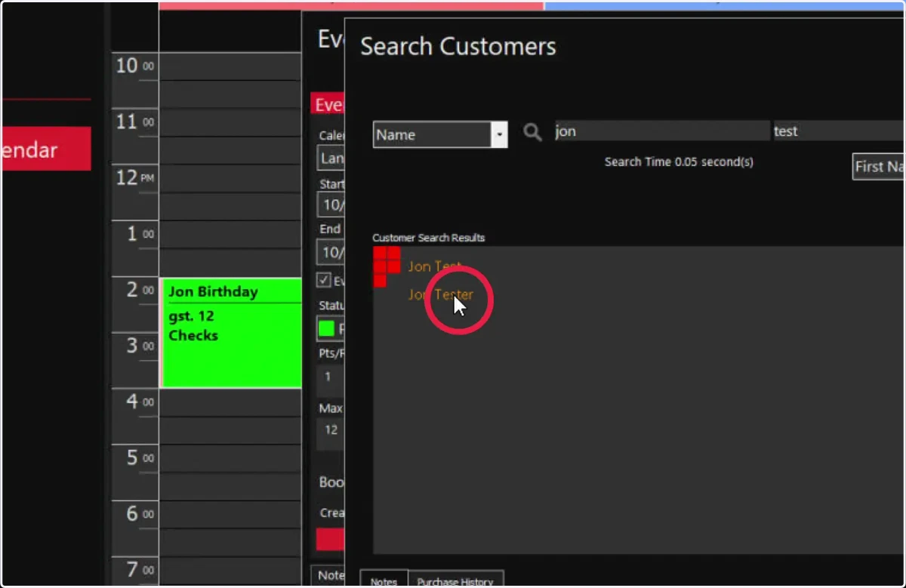The height and width of the screenshot is (588, 906).
Task: Open the Jon Birthday calendar event
Action: 232,333
